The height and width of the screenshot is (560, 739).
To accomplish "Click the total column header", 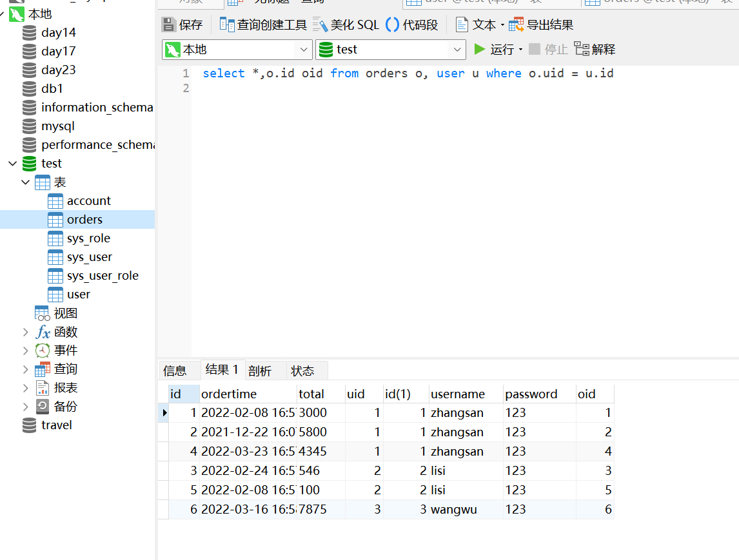I will [x=320, y=394].
